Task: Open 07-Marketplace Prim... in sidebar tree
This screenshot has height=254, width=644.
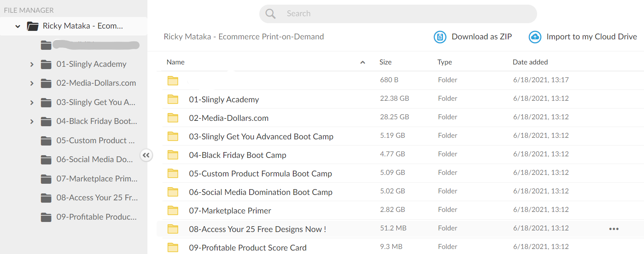Action: tap(97, 179)
